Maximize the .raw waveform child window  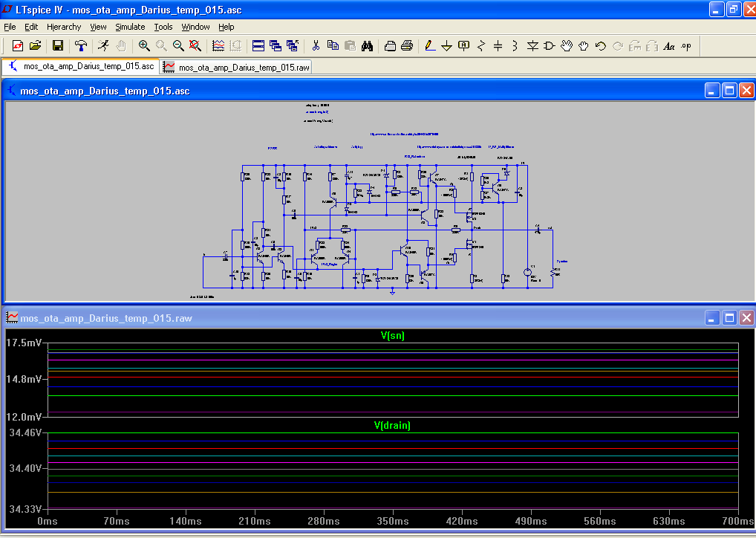(x=729, y=317)
